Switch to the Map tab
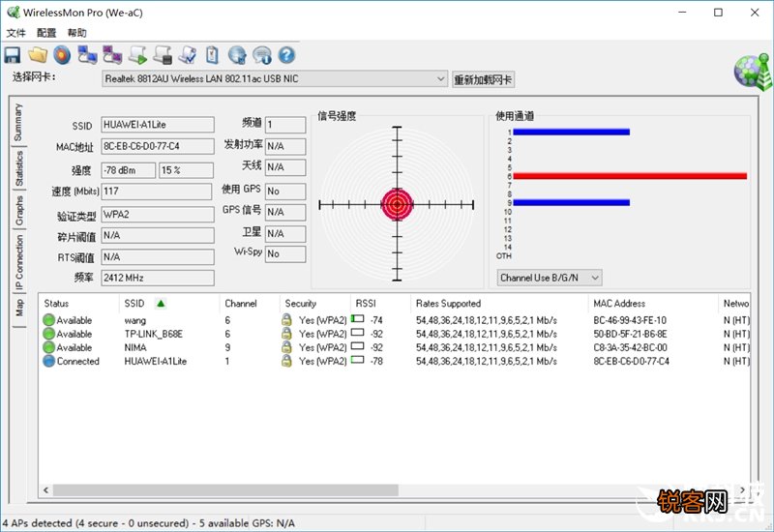 pos(18,308)
